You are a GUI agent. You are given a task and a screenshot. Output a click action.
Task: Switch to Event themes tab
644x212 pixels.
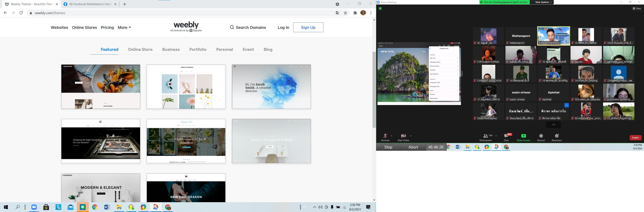click(248, 49)
